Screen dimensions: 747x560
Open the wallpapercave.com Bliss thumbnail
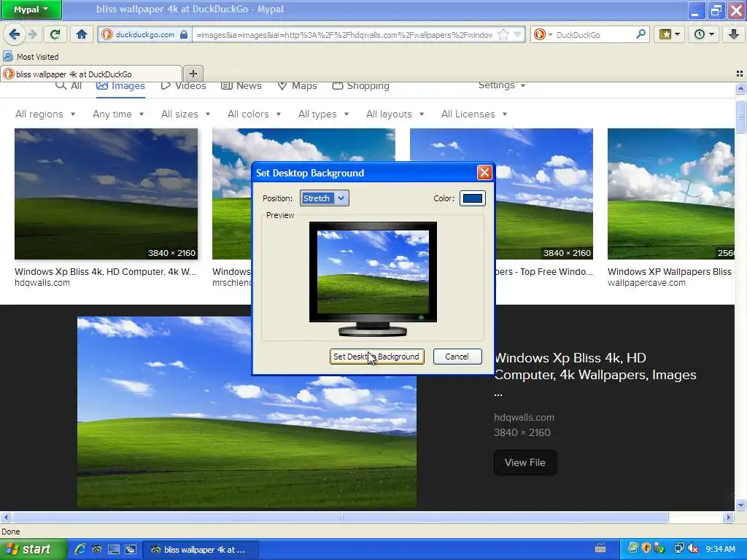pos(671,194)
